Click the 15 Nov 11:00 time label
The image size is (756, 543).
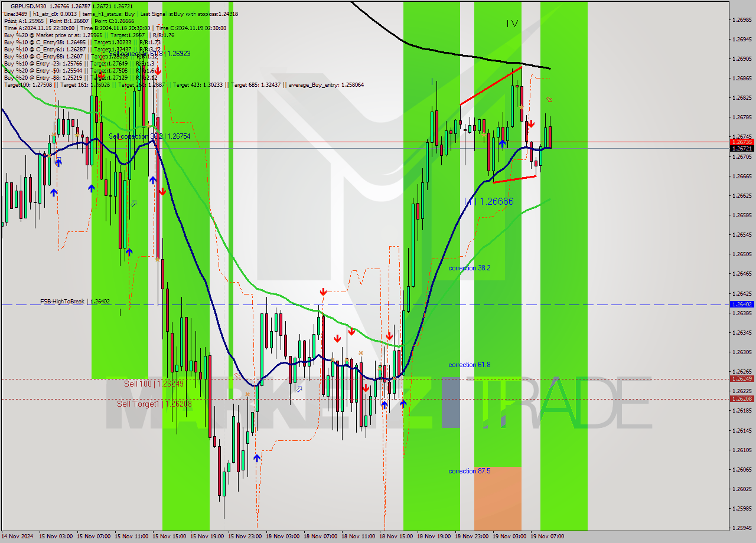click(x=131, y=537)
